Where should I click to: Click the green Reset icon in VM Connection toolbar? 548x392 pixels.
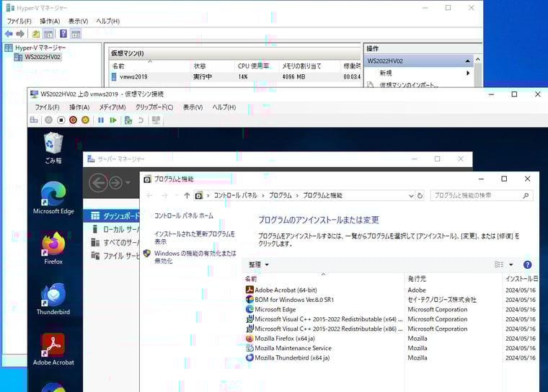click(113, 120)
